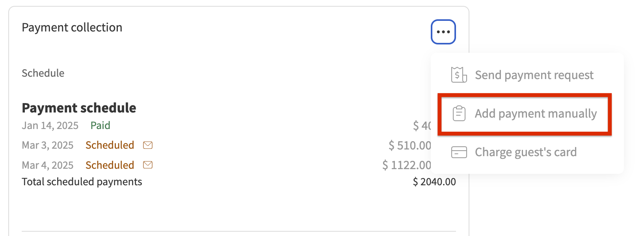Click the Total scheduled payments label
Image resolution: width=644 pixels, height=236 pixels.
click(x=82, y=182)
